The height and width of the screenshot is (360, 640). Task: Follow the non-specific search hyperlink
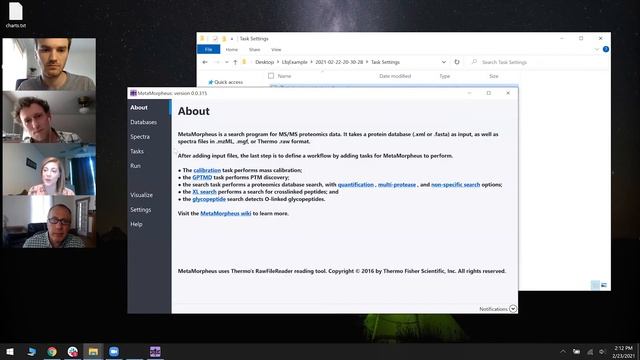click(x=456, y=184)
